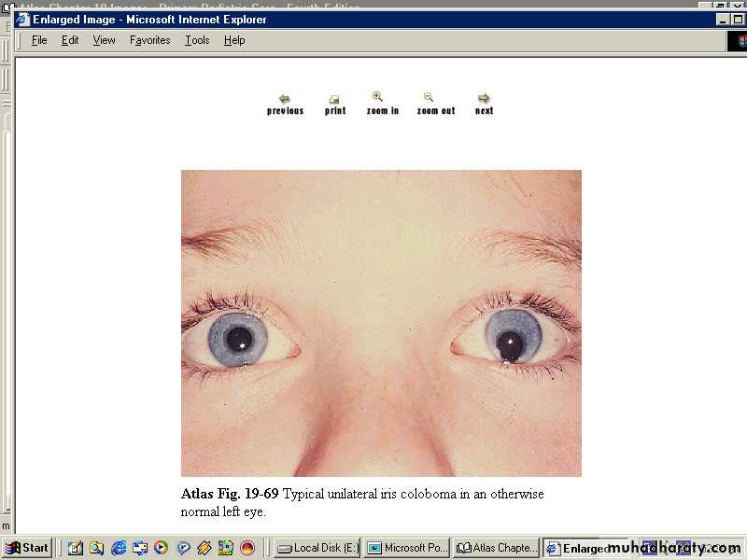Open the Edit menu

pos(70,40)
